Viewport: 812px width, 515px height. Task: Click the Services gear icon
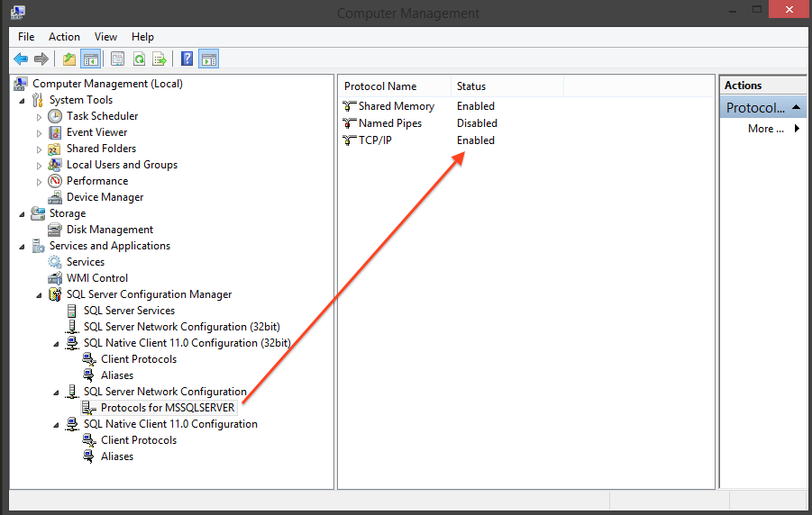[x=55, y=262]
